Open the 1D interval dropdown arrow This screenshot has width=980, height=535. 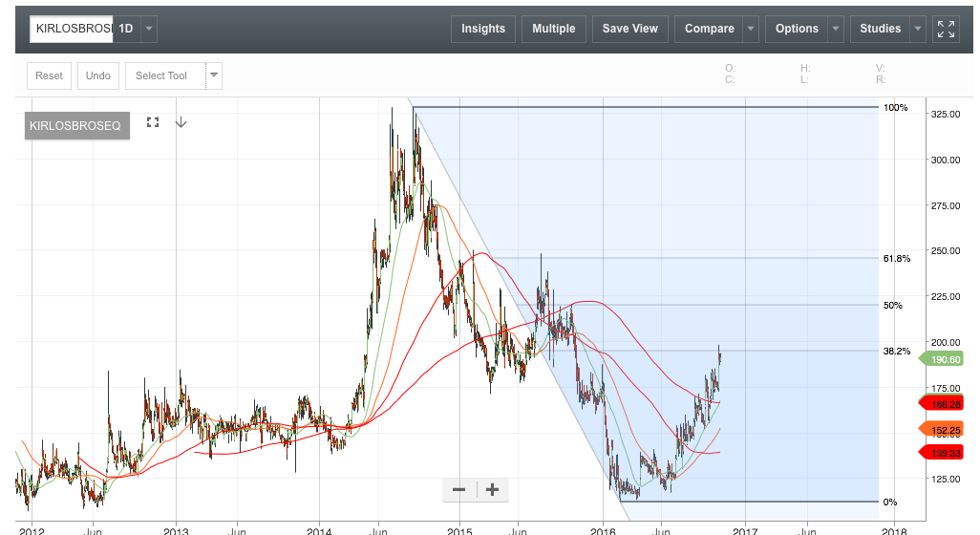click(x=148, y=29)
